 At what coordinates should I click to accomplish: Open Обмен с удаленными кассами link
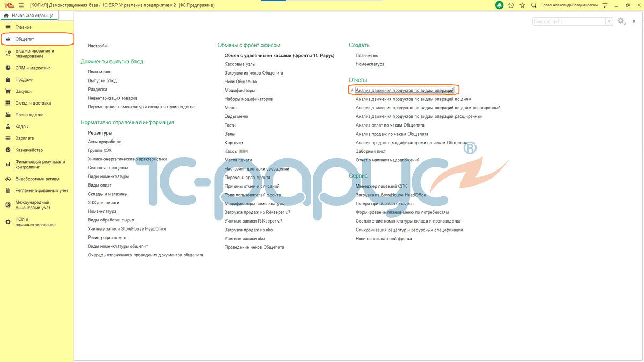pyautogui.click(x=280, y=55)
